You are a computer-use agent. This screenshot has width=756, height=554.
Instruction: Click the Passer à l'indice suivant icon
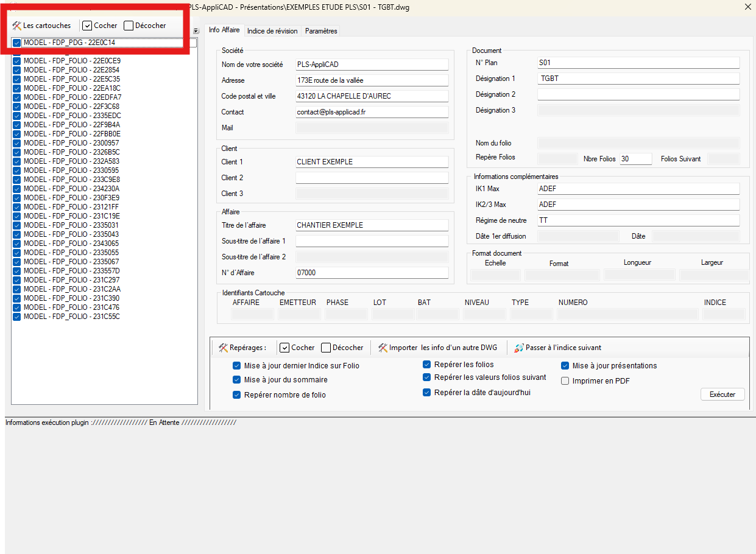click(519, 348)
